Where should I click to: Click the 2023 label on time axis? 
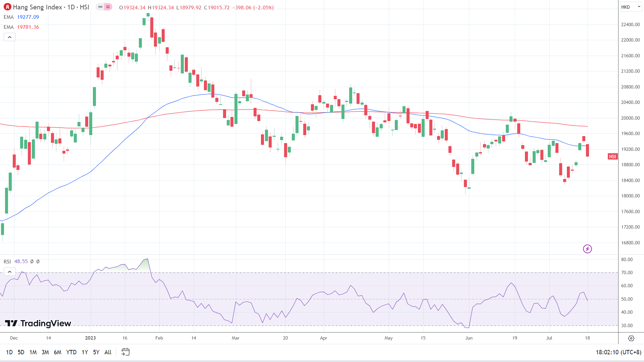pos(91,338)
